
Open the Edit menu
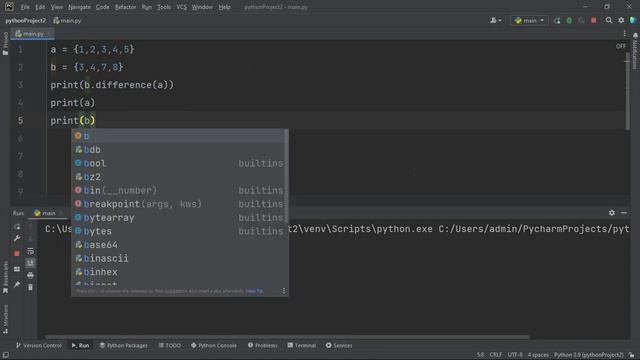click(x=40, y=7)
